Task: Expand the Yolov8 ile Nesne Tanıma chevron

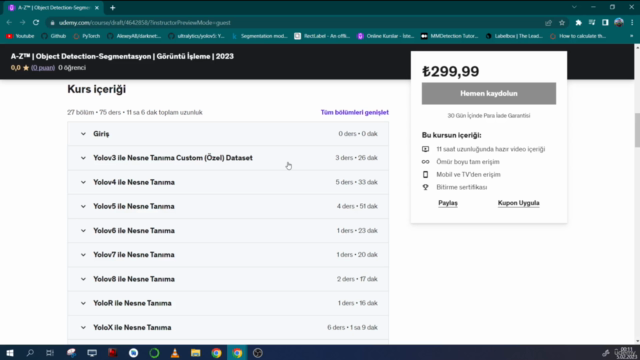Action: coord(83,279)
